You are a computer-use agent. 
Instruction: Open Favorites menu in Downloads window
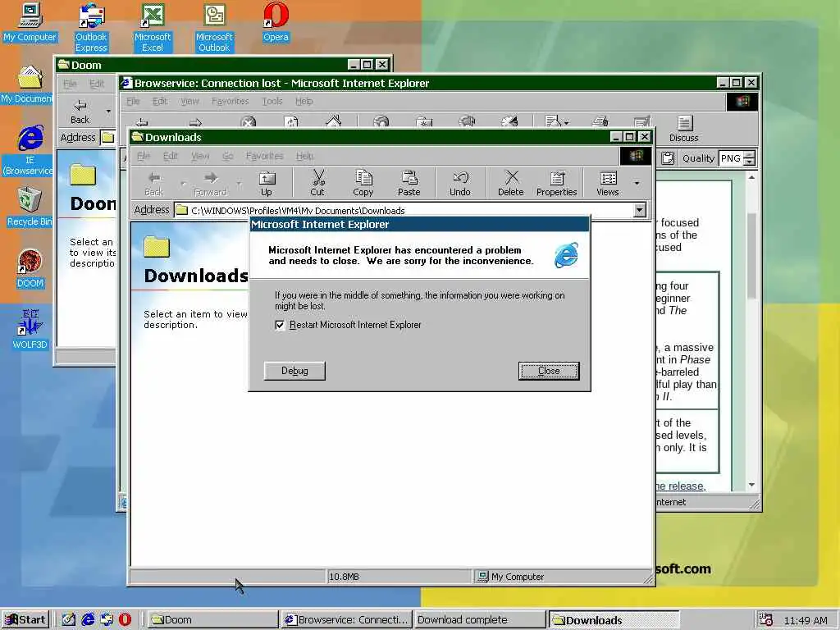point(265,156)
